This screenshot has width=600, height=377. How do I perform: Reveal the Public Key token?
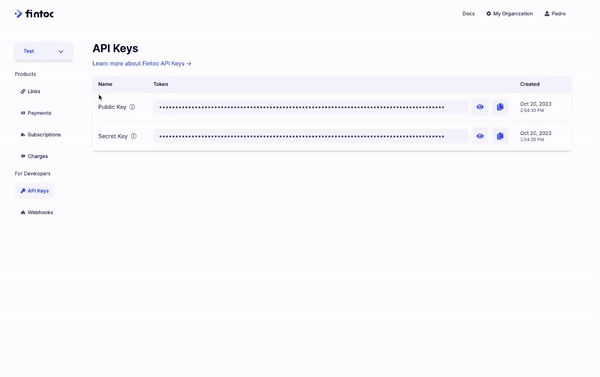(x=480, y=107)
